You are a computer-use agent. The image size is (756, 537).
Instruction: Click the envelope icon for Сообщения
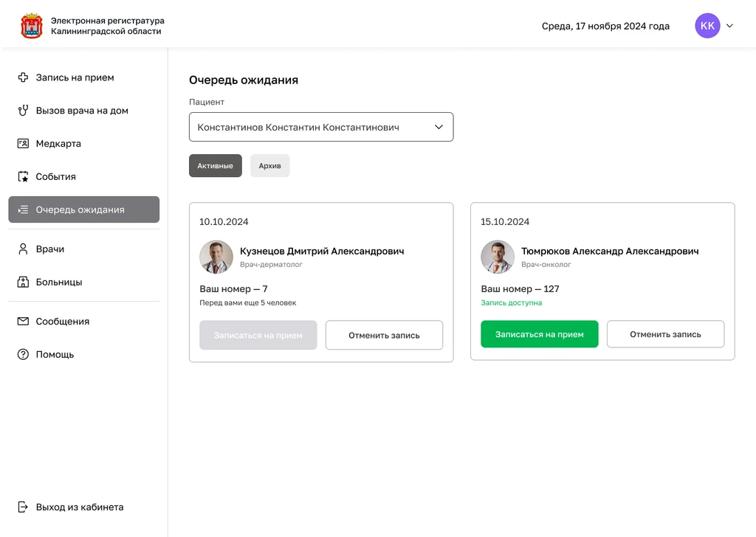[x=23, y=322]
